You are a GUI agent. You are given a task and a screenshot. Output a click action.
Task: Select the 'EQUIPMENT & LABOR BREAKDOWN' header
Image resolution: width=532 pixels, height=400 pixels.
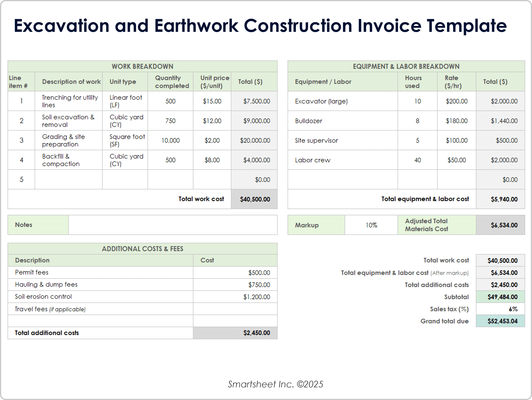406,66
